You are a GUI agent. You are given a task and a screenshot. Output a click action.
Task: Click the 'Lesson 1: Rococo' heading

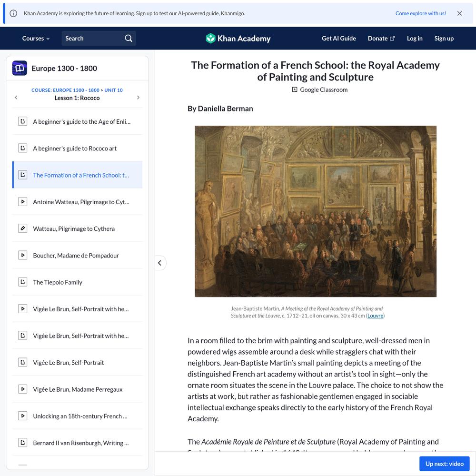tap(77, 98)
